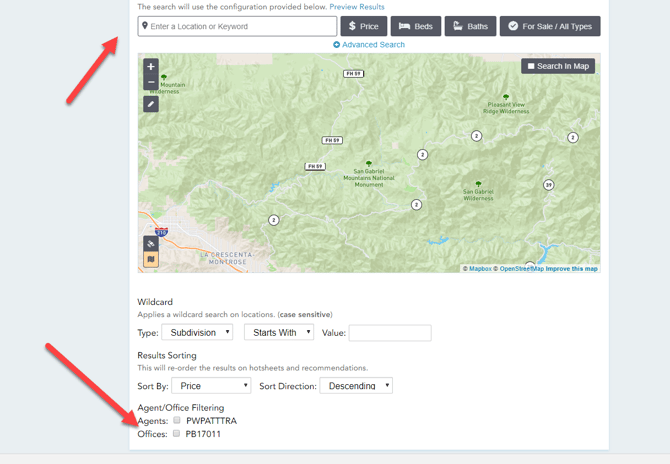
Task: Open the Sort By Price dropdown
Action: pos(211,385)
